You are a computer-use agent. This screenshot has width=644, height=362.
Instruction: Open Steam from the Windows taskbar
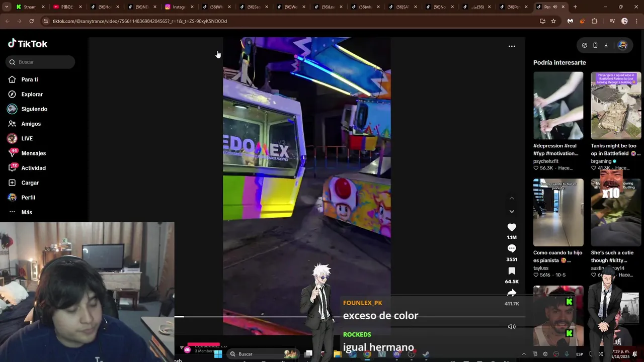coord(426,354)
